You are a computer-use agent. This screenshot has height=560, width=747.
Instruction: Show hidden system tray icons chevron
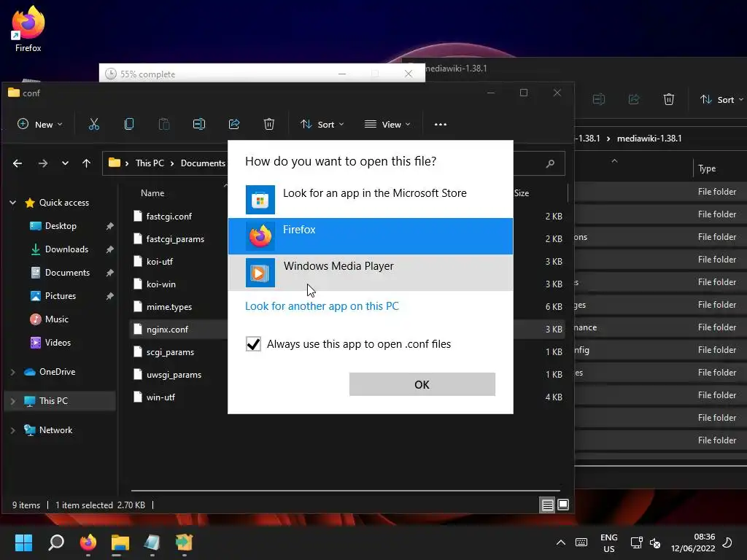(561, 542)
